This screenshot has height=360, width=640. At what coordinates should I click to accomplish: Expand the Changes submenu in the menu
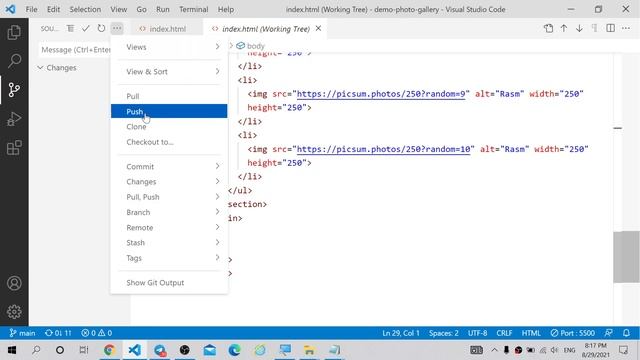[169, 182]
